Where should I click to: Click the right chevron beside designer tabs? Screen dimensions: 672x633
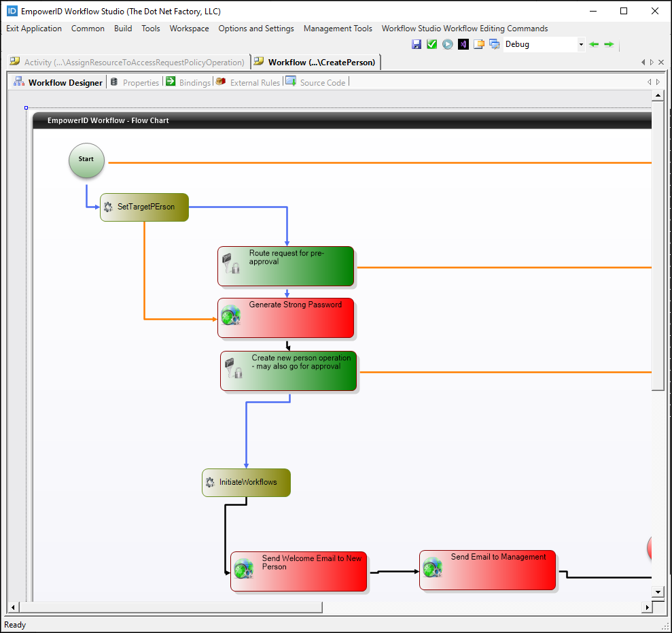click(657, 81)
